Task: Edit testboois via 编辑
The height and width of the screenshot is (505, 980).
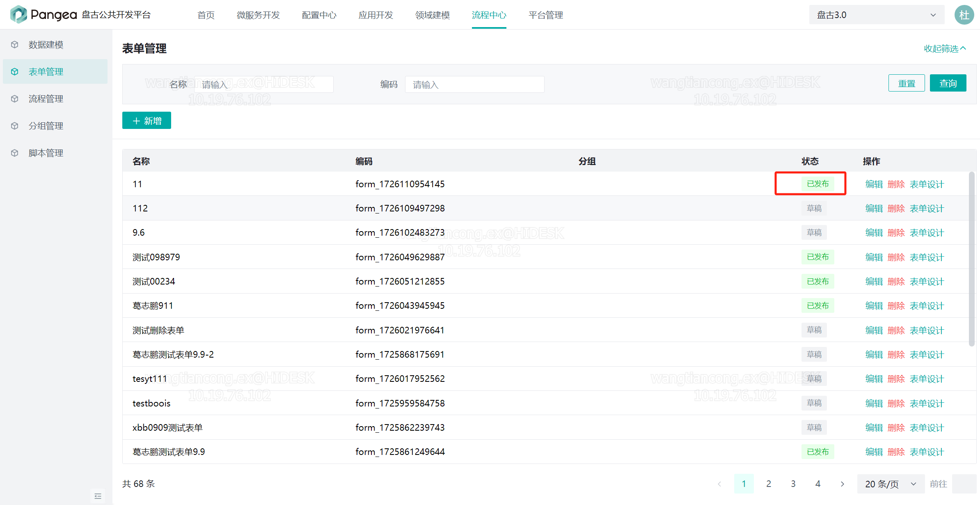Action: (874, 403)
